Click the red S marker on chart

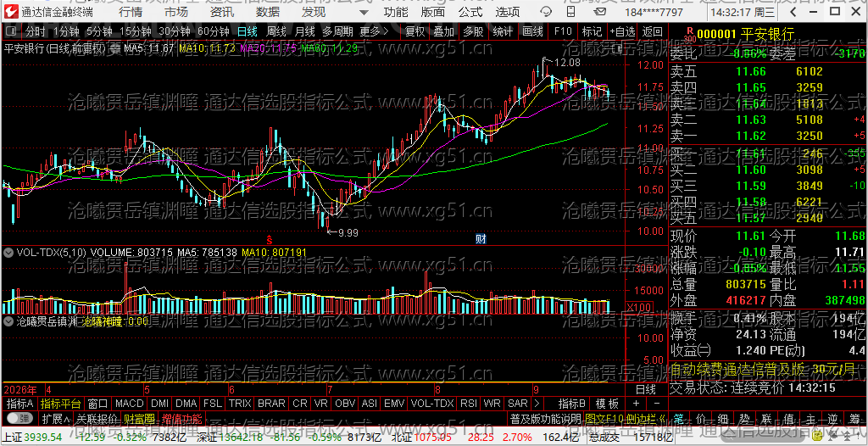(270, 240)
